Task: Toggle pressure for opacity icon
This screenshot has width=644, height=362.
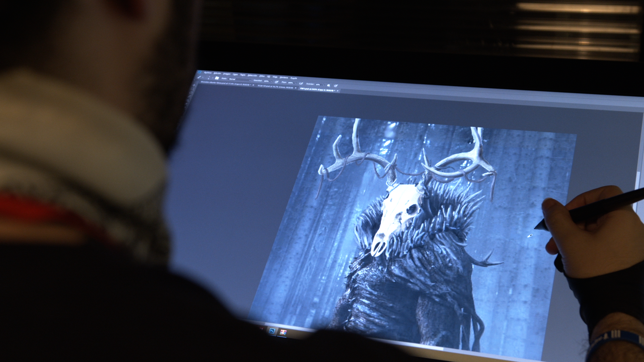Action: point(276,82)
